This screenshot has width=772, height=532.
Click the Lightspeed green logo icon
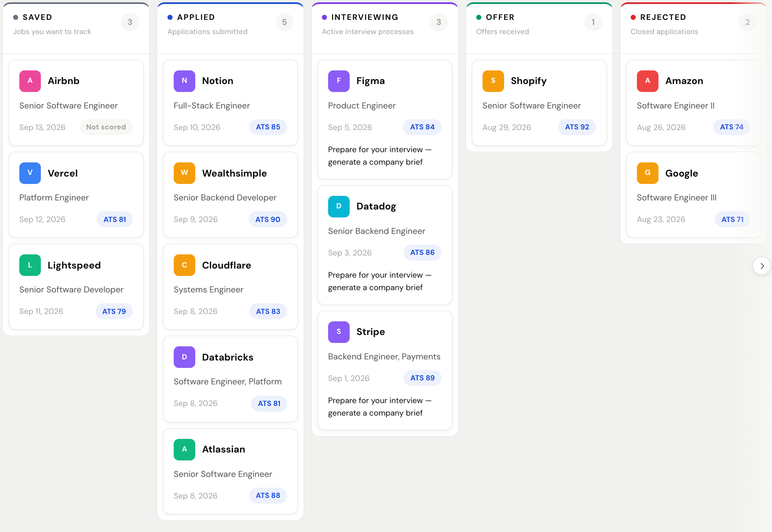coord(30,265)
